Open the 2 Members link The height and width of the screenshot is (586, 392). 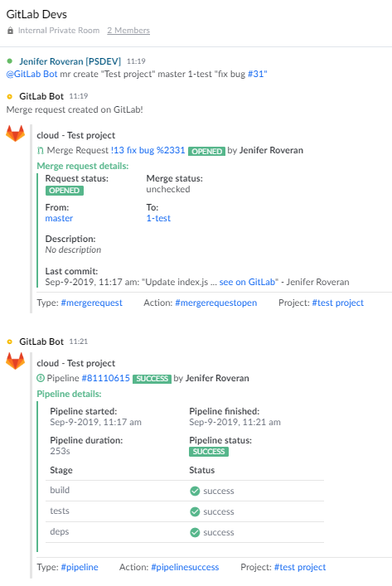click(128, 31)
